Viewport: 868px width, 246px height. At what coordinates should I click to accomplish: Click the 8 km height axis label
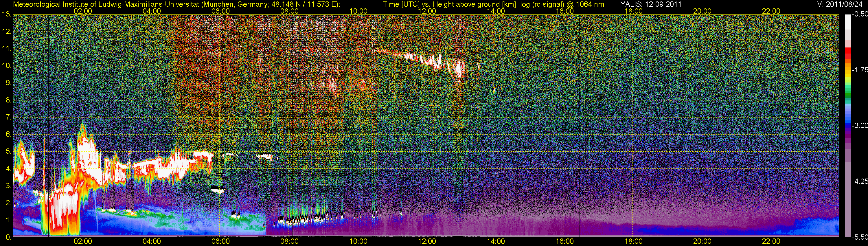click(x=8, y=100)
